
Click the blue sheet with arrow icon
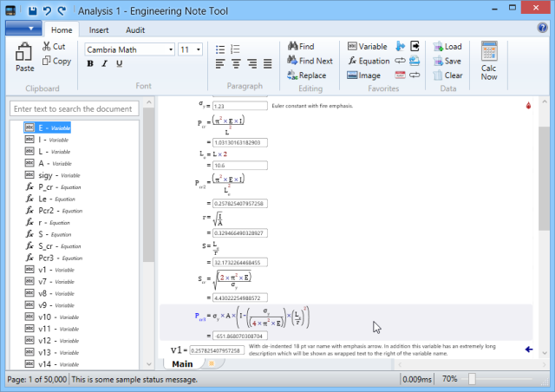tap(415, 61)
